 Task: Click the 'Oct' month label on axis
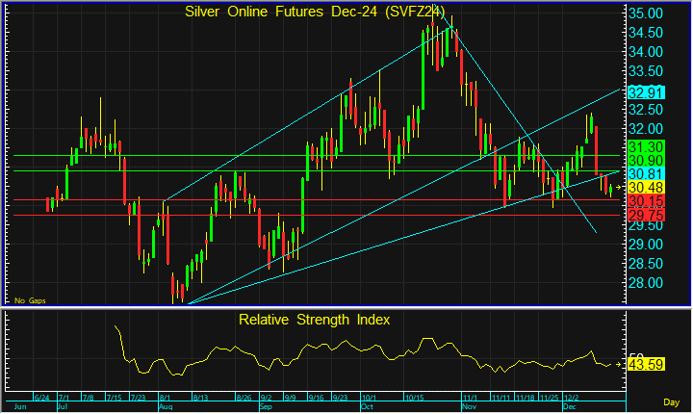click(366, 408)
